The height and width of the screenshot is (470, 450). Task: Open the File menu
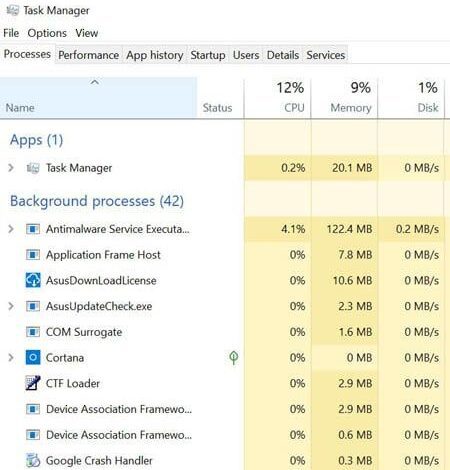[x=11, y=33]
